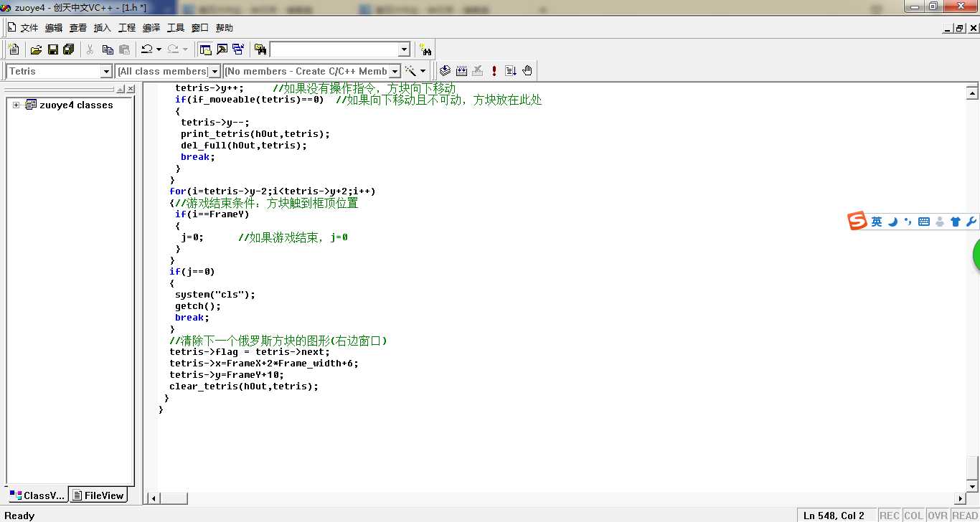980x522 pixels.
Task: Click the Search binoculars icon
Action: (x=426, y=49)
